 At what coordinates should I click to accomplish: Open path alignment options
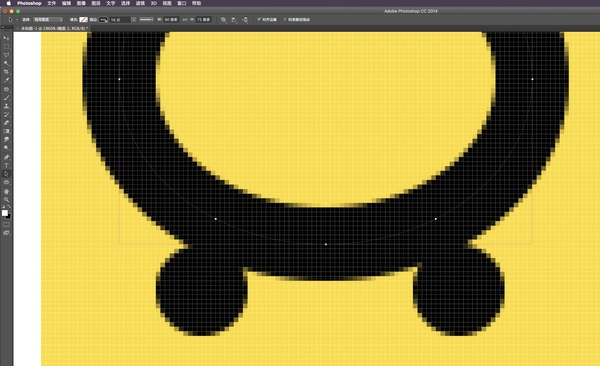click(234, 20)
